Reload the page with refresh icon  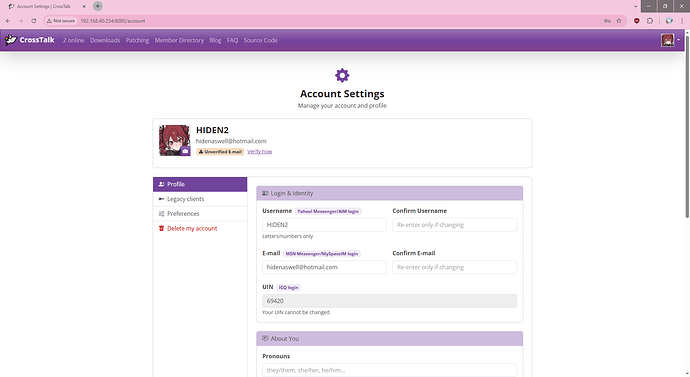pos(33,21)
